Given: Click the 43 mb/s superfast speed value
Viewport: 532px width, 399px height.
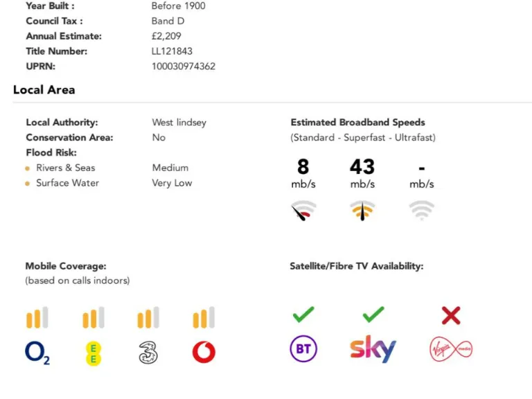Looking at the screenshot, I should [362, 167].
